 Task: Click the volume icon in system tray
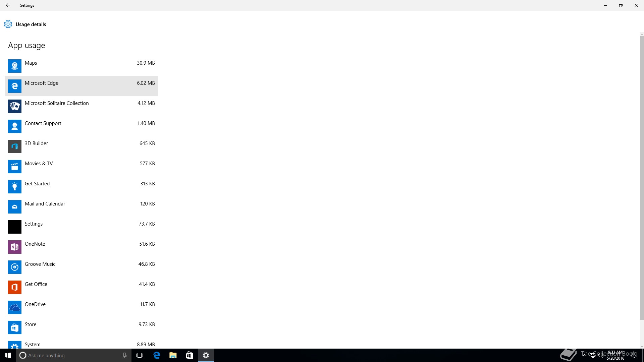tap(600, 355)
